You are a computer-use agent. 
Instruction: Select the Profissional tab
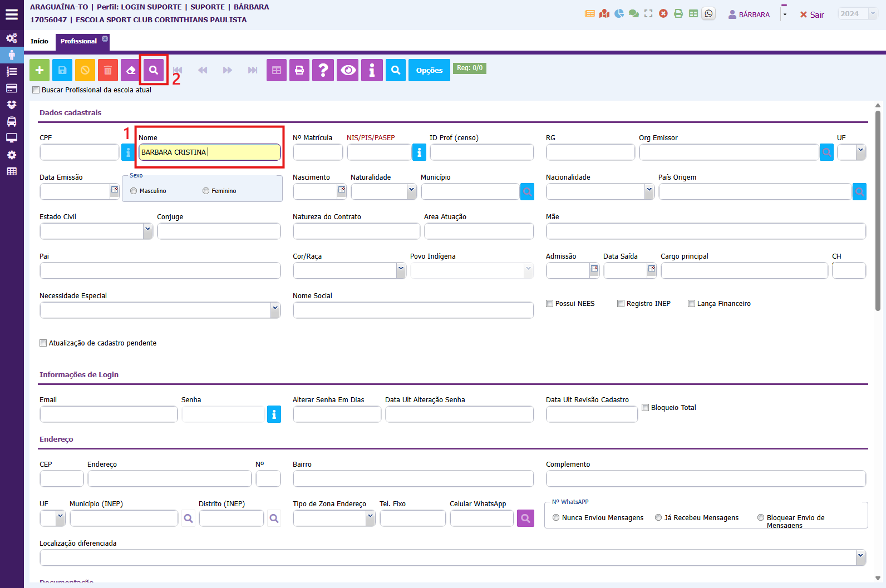click(78, 41)
